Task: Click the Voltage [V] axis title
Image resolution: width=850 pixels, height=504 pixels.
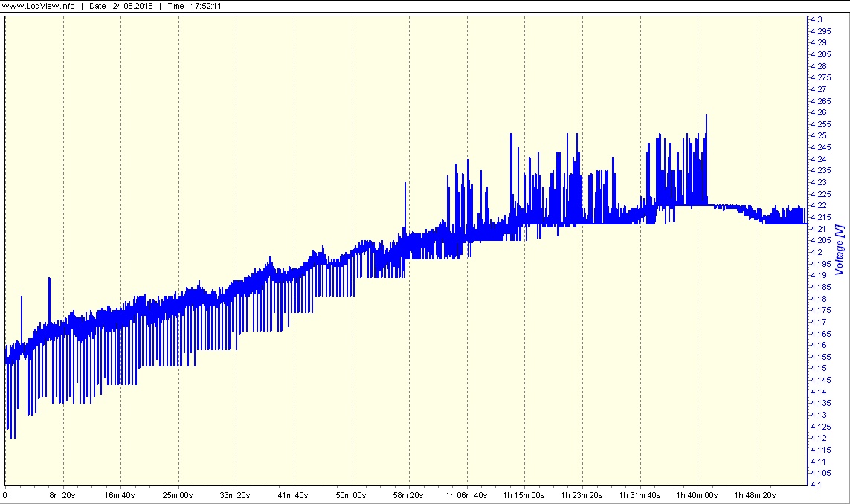Action: (840, 249)
